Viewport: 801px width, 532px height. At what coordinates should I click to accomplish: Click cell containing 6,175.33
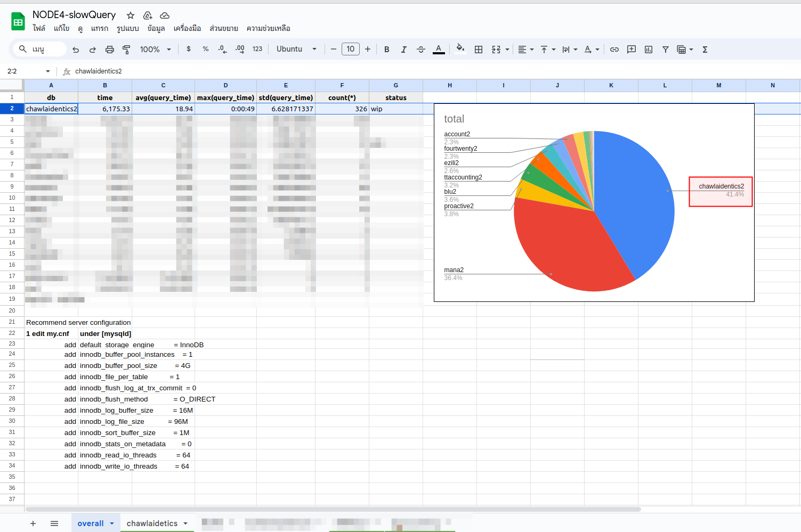[x=105, y=109]
